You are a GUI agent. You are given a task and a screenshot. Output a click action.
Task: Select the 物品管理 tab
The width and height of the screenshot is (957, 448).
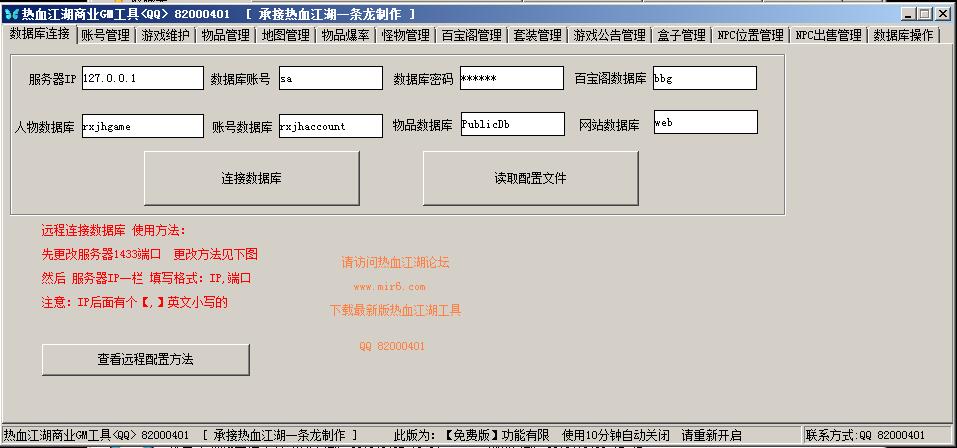pos(225,36)
